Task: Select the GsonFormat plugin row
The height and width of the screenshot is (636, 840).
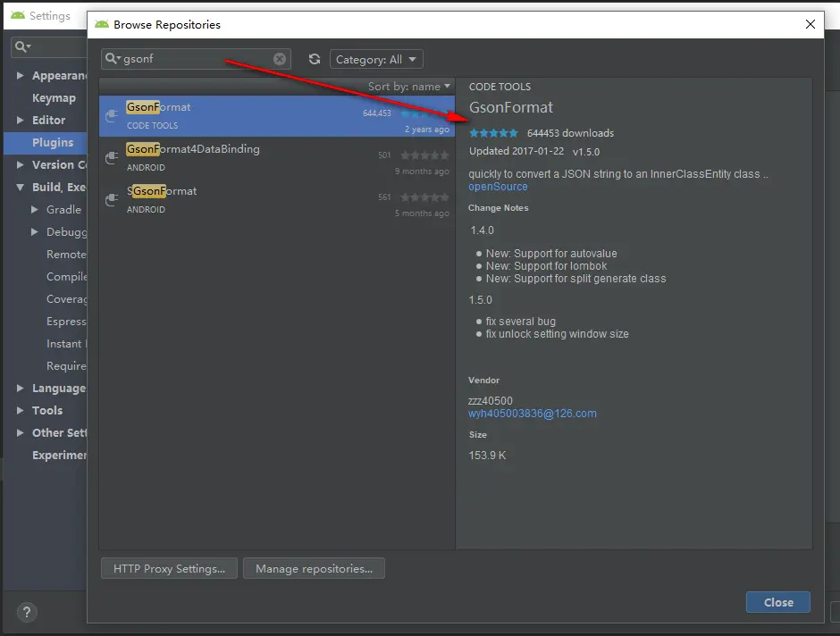Action: 277,115
